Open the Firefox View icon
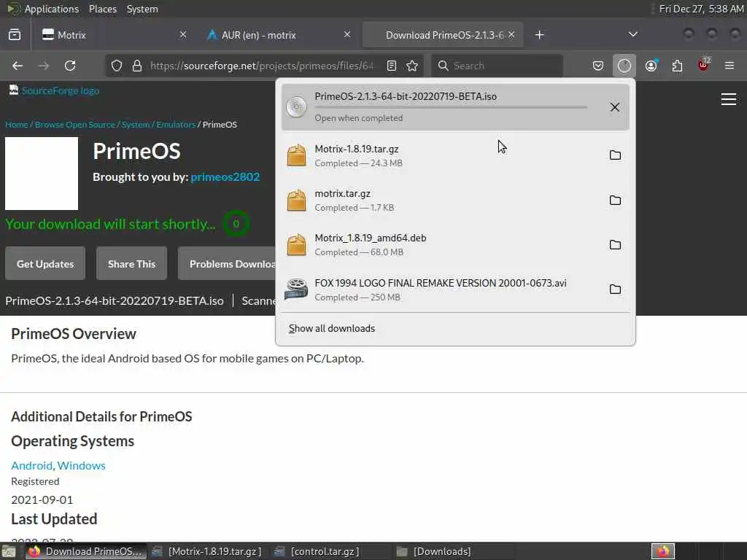 pyautogui.click(x=15, y=35)
